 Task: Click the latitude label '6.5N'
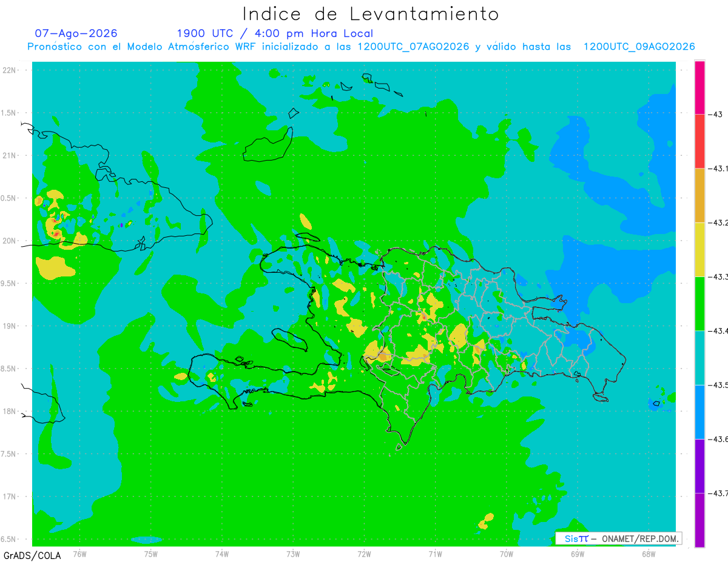(9, 539)
